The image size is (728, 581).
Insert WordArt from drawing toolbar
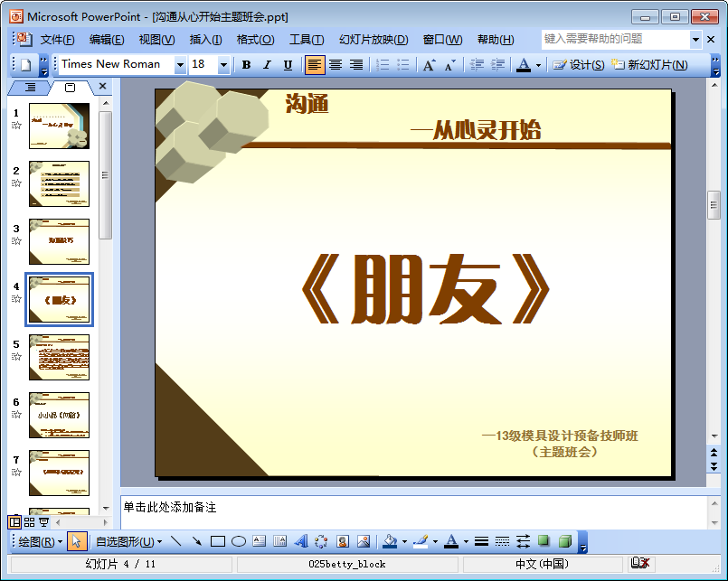click(x=301, y=541)
